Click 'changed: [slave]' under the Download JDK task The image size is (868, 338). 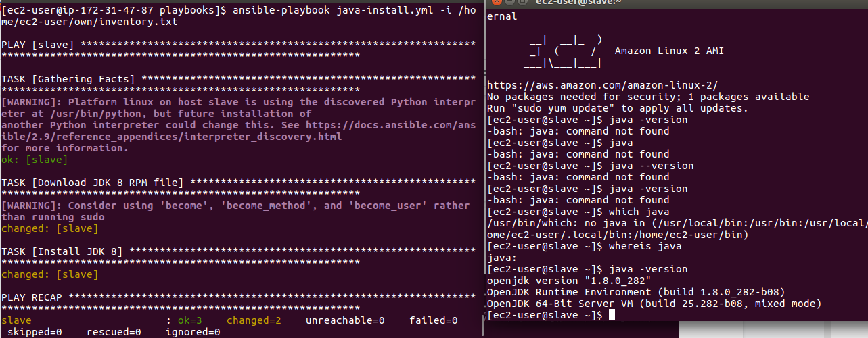point(49,228)
